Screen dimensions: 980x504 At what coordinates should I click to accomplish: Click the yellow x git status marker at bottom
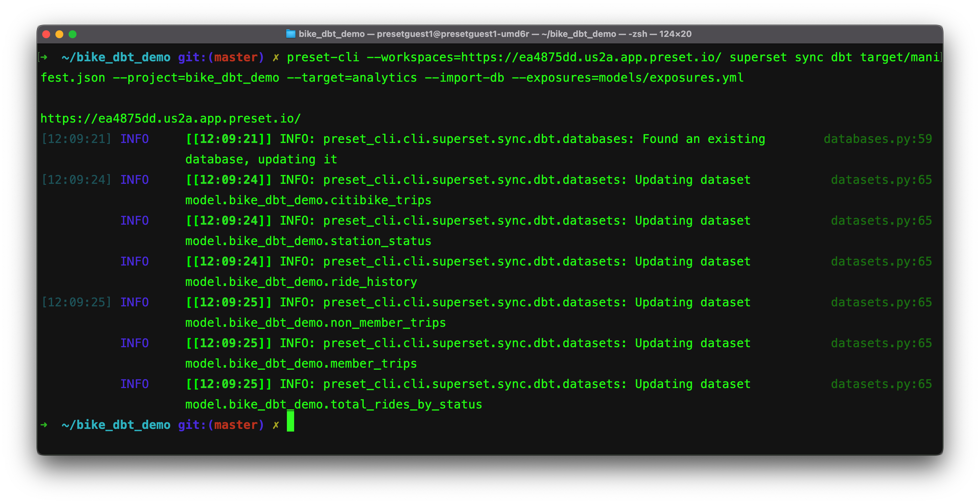point(276,425)
